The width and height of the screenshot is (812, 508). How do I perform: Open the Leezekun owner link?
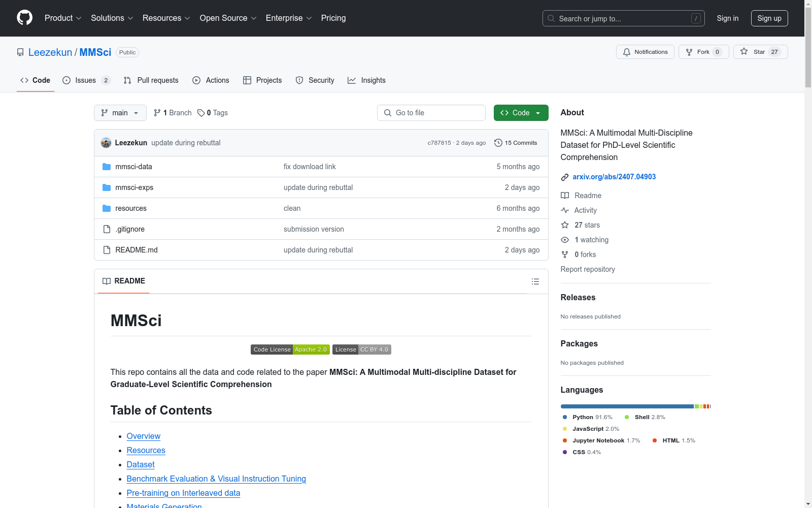pyautogui.click(x=50, y=52)
